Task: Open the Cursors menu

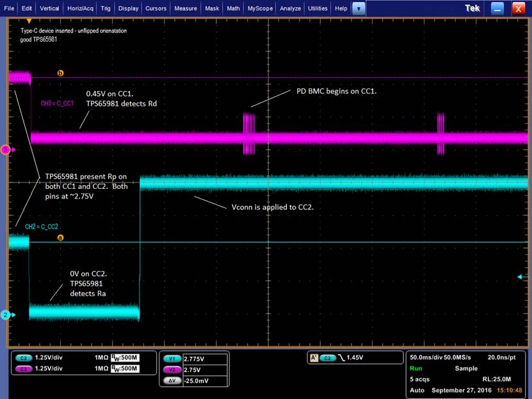Action: click(x=156, y=8)
